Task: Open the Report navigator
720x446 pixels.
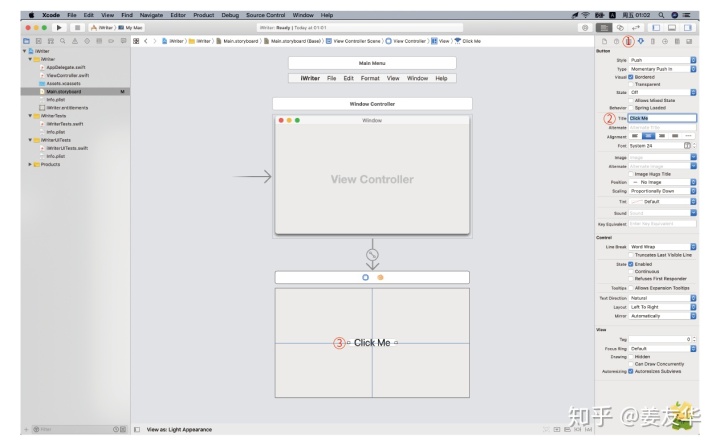Action: pos(123,41)
